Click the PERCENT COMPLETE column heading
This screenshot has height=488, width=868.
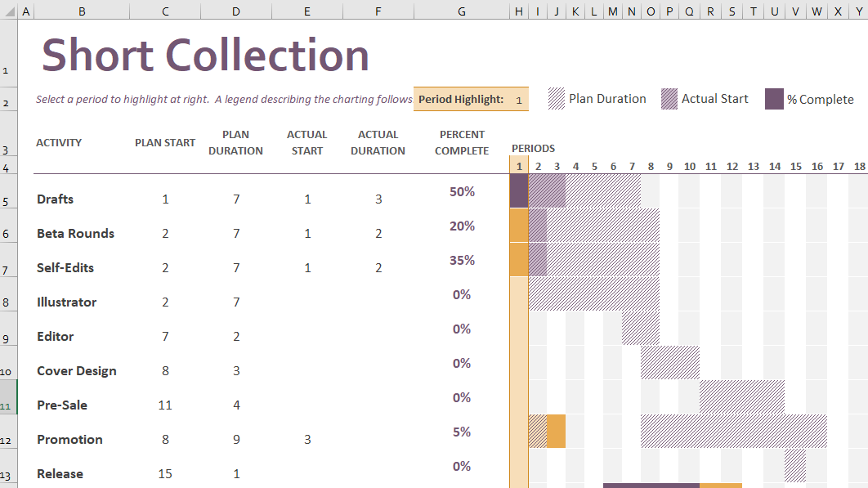pos(462,142)
